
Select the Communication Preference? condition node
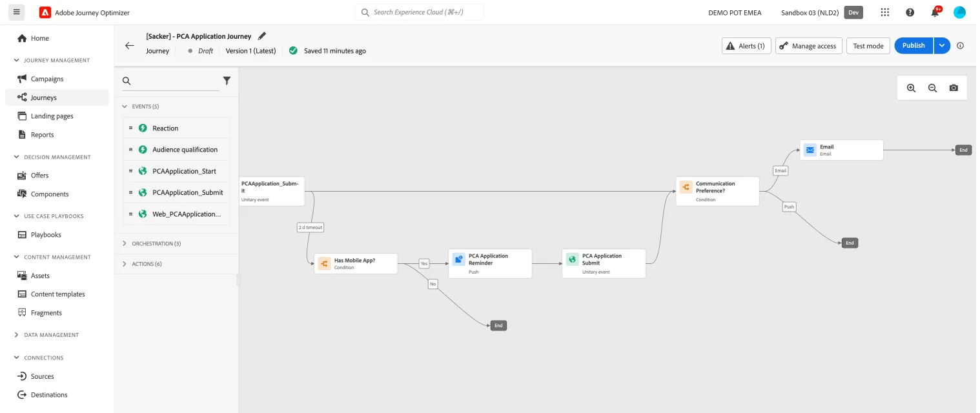717,191
